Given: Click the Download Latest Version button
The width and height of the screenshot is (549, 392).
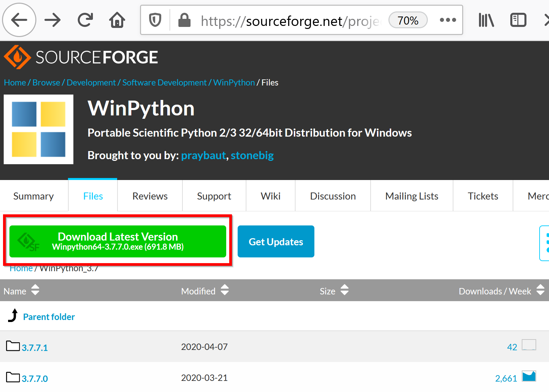Looking at the screenshot, I should coord(118,241).
